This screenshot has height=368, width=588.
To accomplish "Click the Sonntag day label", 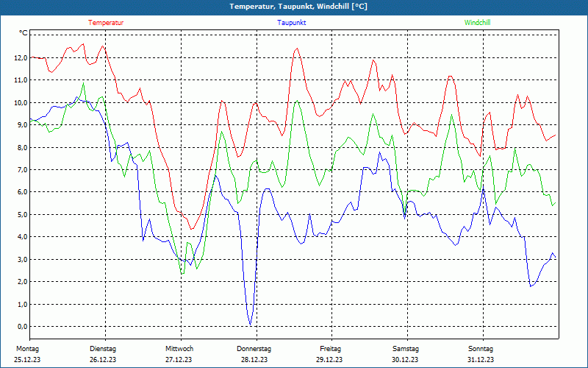I will pyautogui.click(x=481, y=349).
